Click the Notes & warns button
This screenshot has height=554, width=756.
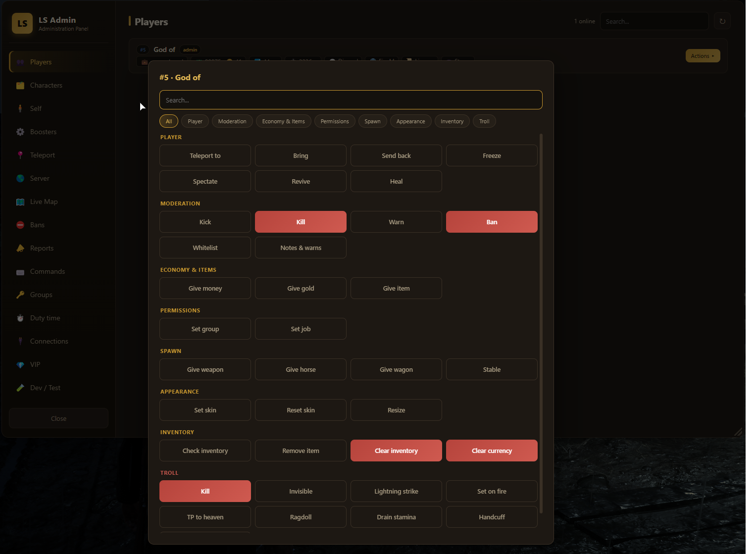click(x=301, y=248)
